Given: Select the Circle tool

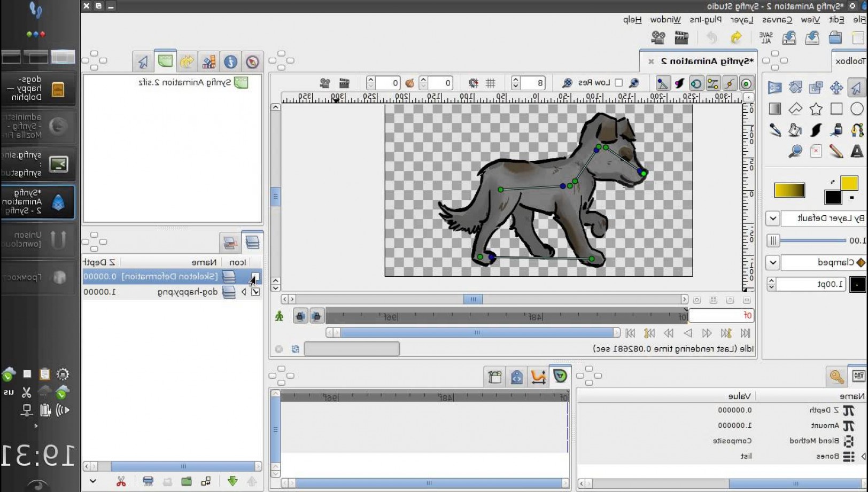Looking at the screenshot, I should click(x=856, y=108).
